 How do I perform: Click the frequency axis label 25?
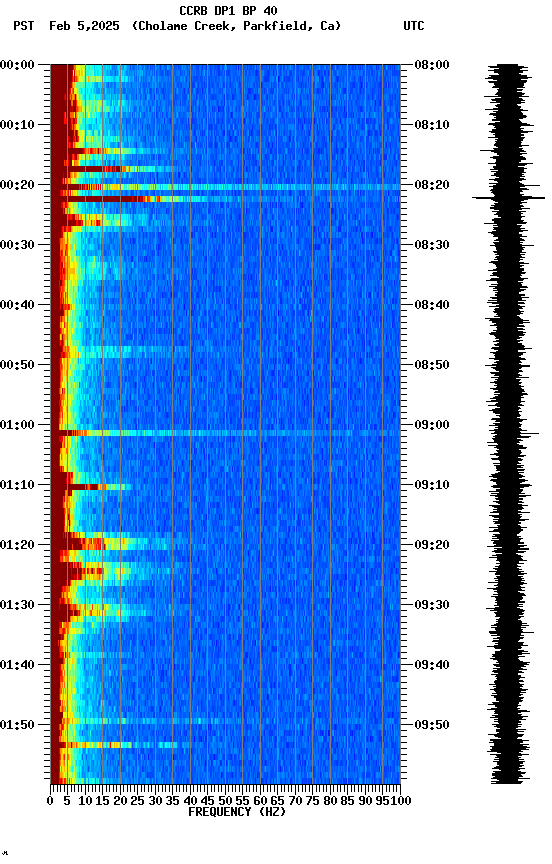[137, 801]
